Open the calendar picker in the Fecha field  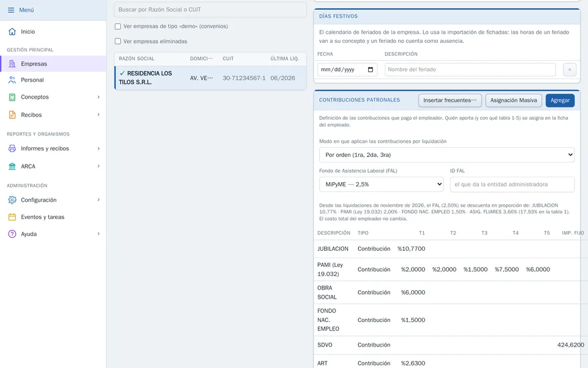pos(371,69)
